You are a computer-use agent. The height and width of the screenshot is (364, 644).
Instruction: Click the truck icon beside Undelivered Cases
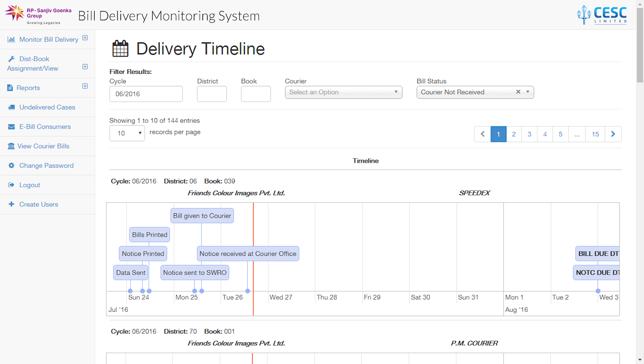pos(11,108)
